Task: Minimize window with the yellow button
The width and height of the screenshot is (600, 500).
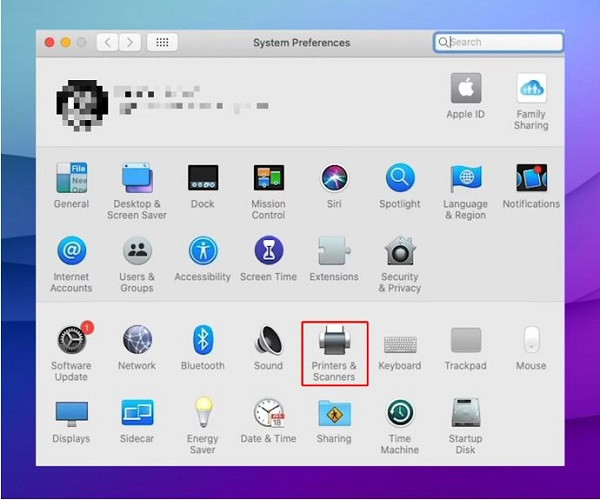Action: [66, 42]
